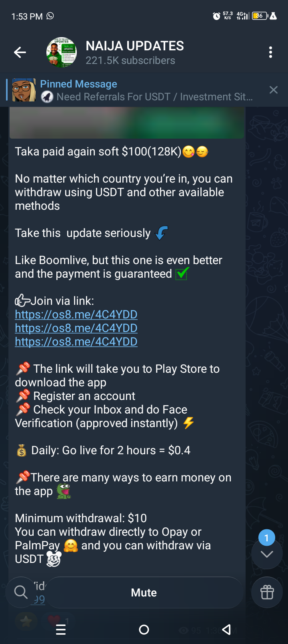Viewport: 288px width, 644px height.
Task: Tap the blurred image above the message
Action: (x=127, y=123)
